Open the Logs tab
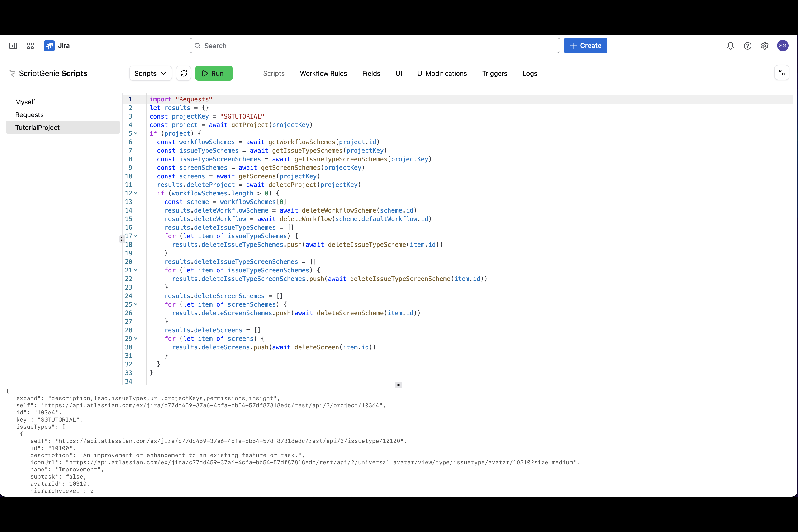798x532 pixels. click(529, 74)
